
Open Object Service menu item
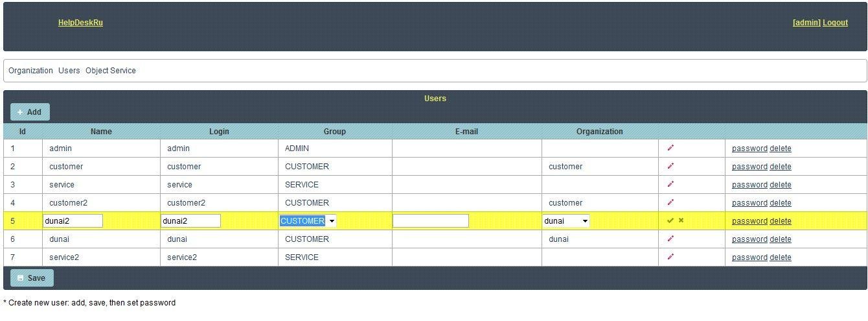111,71
